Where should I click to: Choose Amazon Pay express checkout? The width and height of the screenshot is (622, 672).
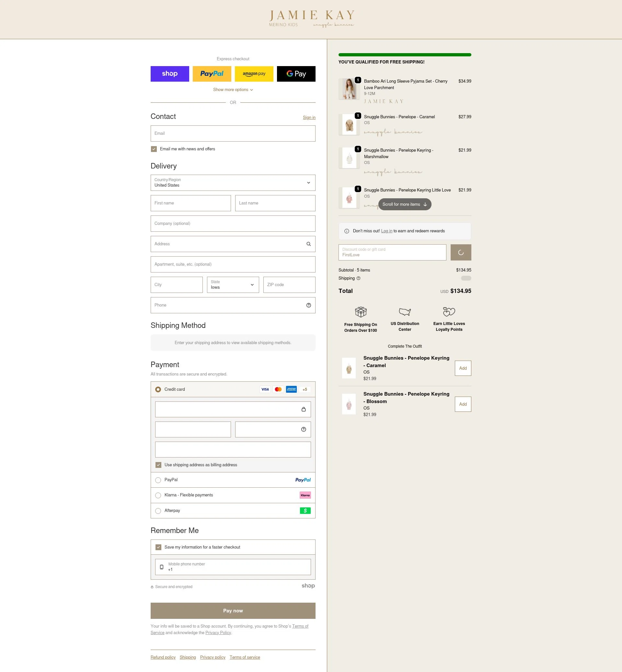254,74
